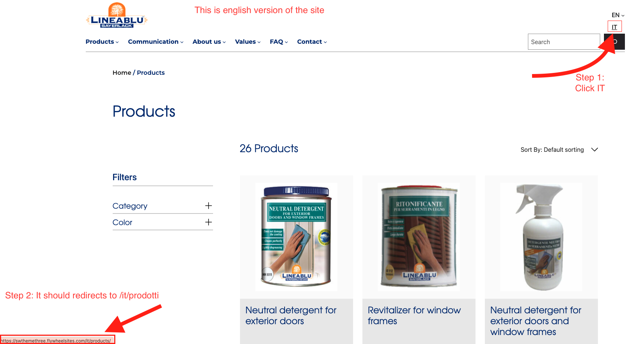Open Ritonificante can product image
The width and height of the screenshot is (644, 344).
tap(419, 237)
